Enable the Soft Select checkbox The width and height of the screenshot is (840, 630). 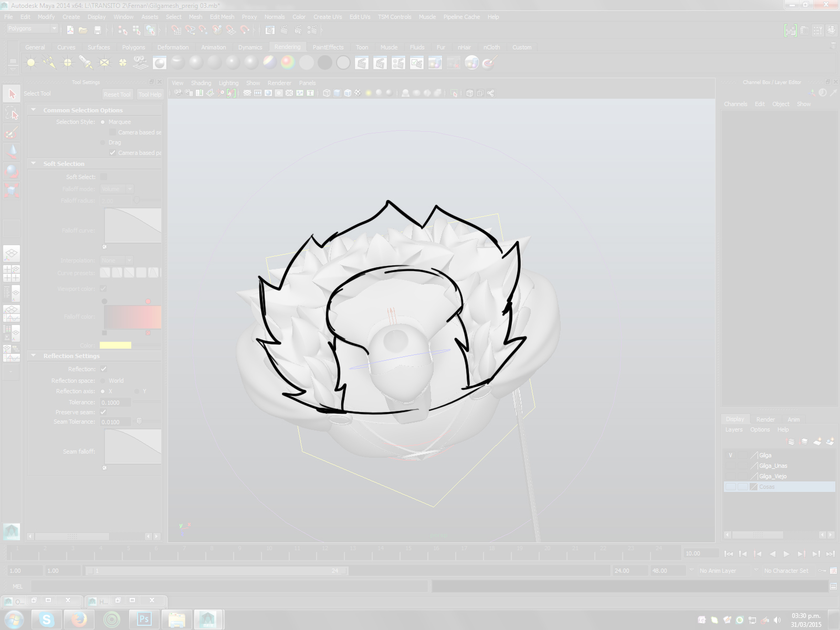click(103, 177)
